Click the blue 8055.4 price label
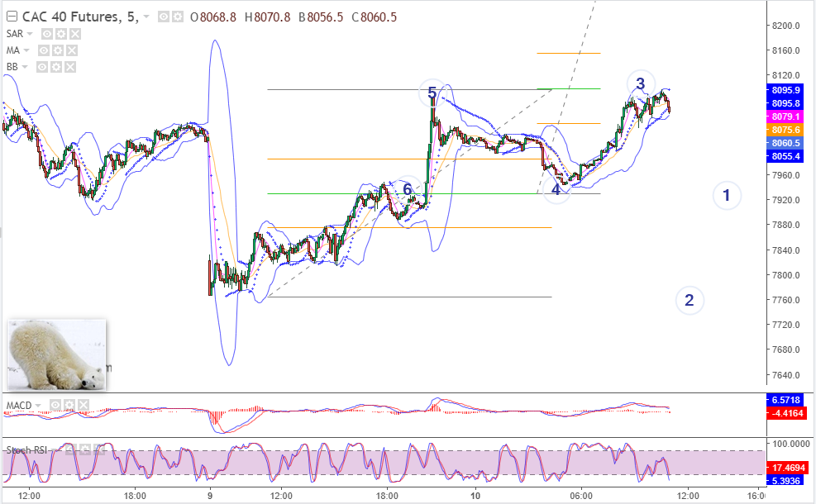Image resolution: width=816 pixels, height=504 pixels. 785,156
